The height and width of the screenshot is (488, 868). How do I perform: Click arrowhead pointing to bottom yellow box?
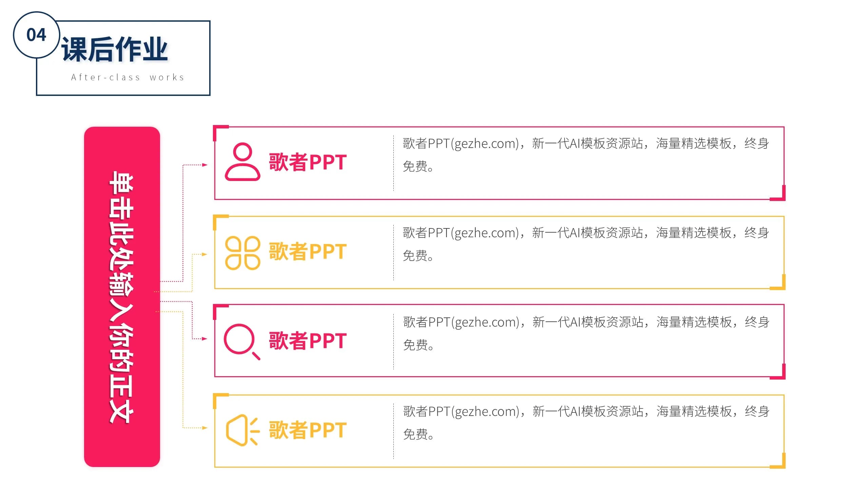click(x=204, y=428)
